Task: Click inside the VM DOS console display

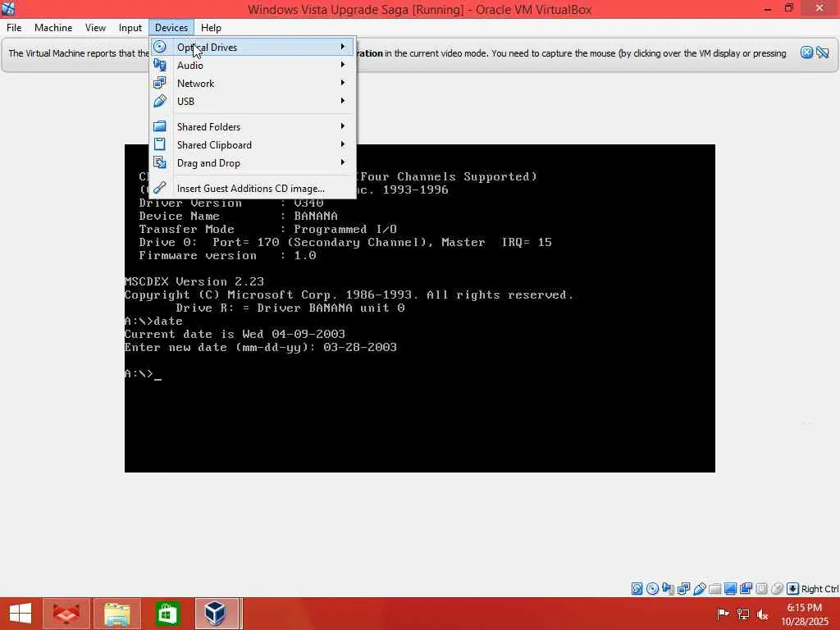Action: click(x=419, y=308)
